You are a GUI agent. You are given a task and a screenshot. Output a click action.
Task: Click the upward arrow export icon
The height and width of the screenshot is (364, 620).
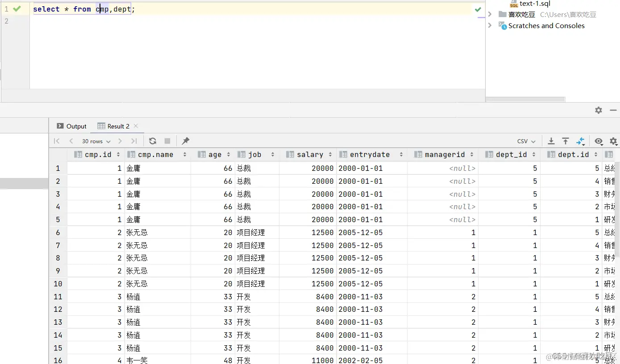click(566, 141)
